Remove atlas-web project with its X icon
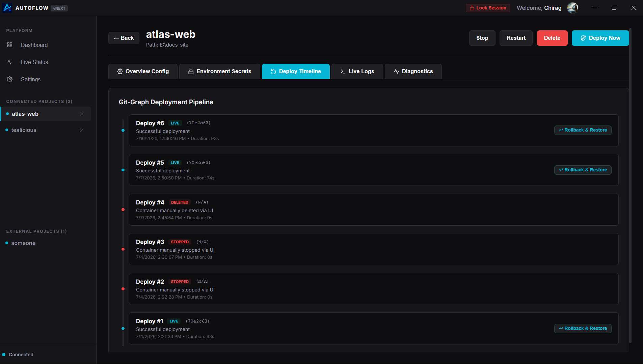Viewport: 643px width, 364px height. pos(82,114)
